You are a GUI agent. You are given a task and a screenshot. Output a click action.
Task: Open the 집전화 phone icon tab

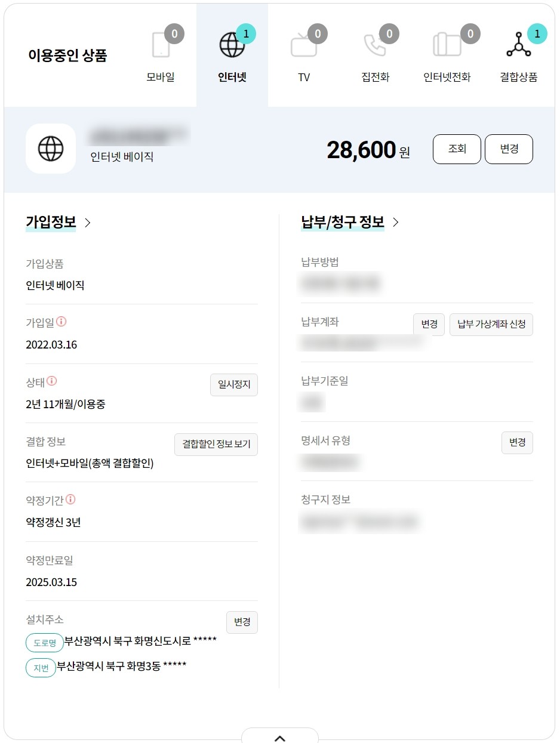[375, 45]
